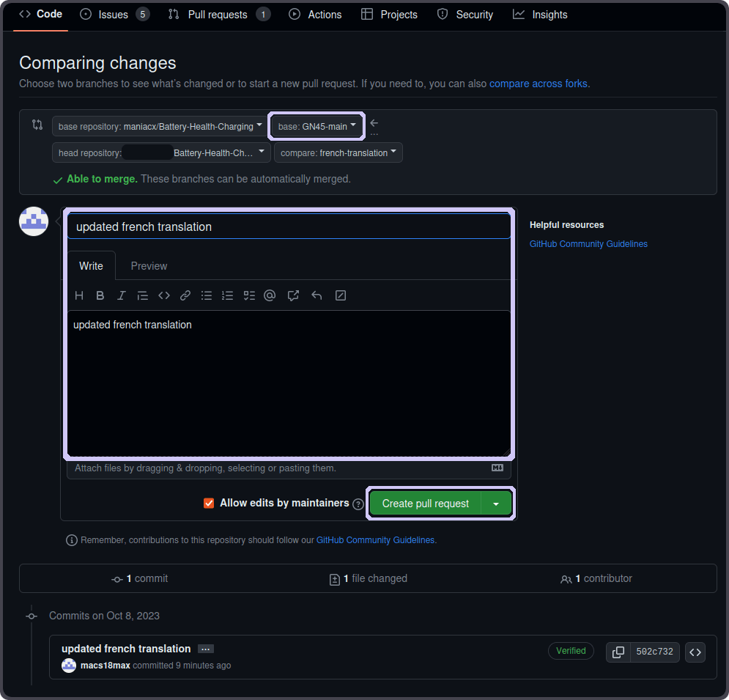Click the Attach files drop area
Image resolution: width=729 pixels, height=700 pixels.
[289, 468]
